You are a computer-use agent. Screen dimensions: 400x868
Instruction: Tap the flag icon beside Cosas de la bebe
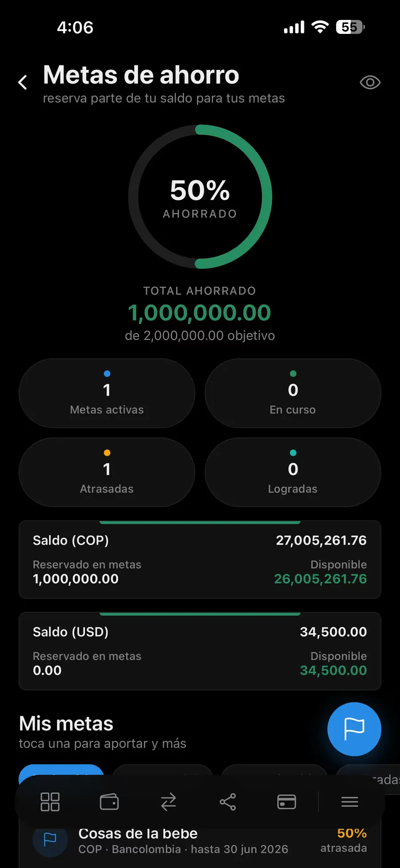coord(50,840)
